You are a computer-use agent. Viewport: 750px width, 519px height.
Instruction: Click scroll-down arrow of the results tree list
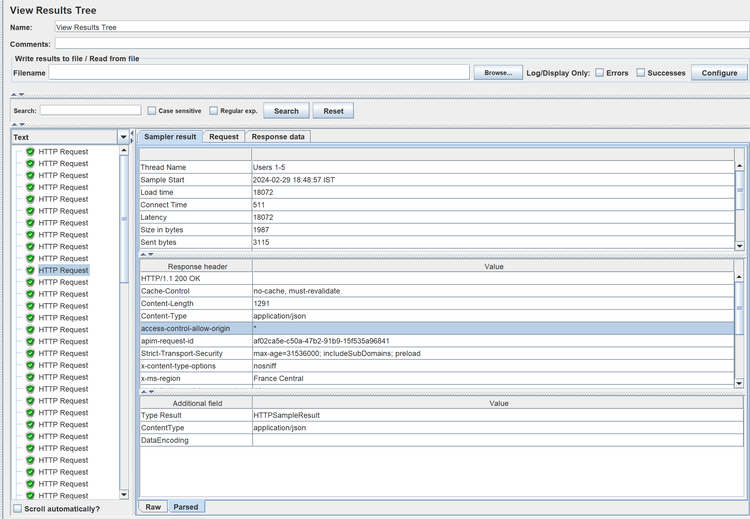coord(124,494)
